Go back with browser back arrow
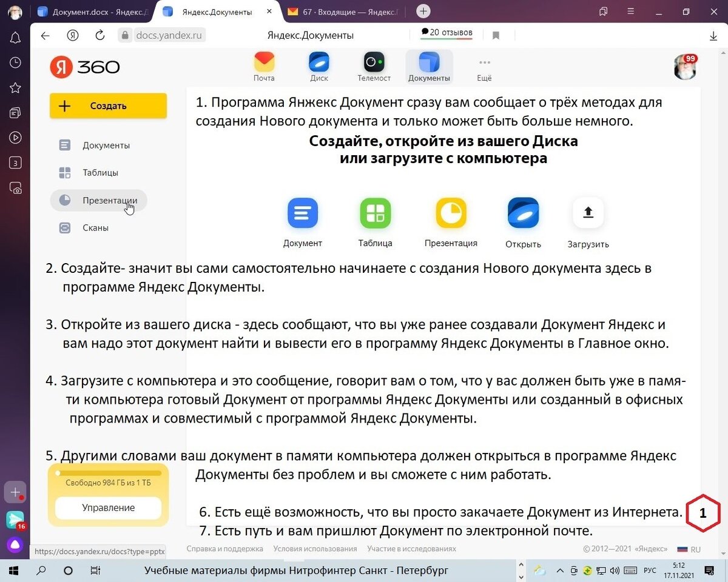The image size is (728, 582). (45, 36)
